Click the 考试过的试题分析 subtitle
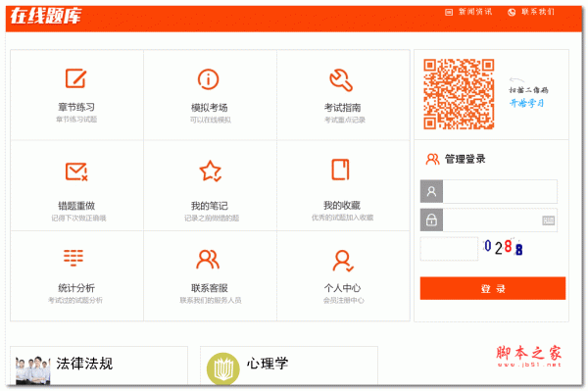Screen dimensions: 588x391 pyautogui.click(x=75, y=300)
